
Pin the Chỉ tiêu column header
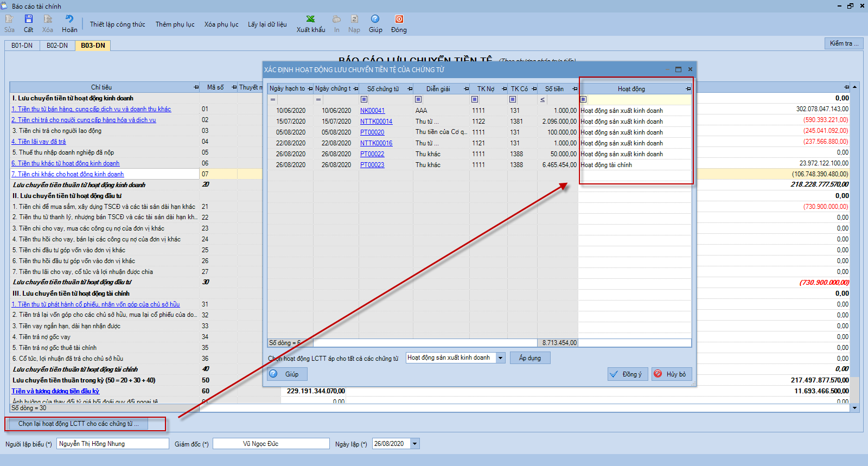pyautogui.click(x=196, y=87)
